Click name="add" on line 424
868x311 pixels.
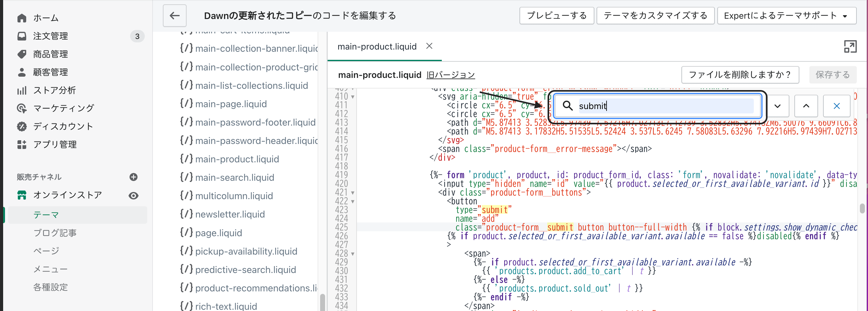(477, 218)
